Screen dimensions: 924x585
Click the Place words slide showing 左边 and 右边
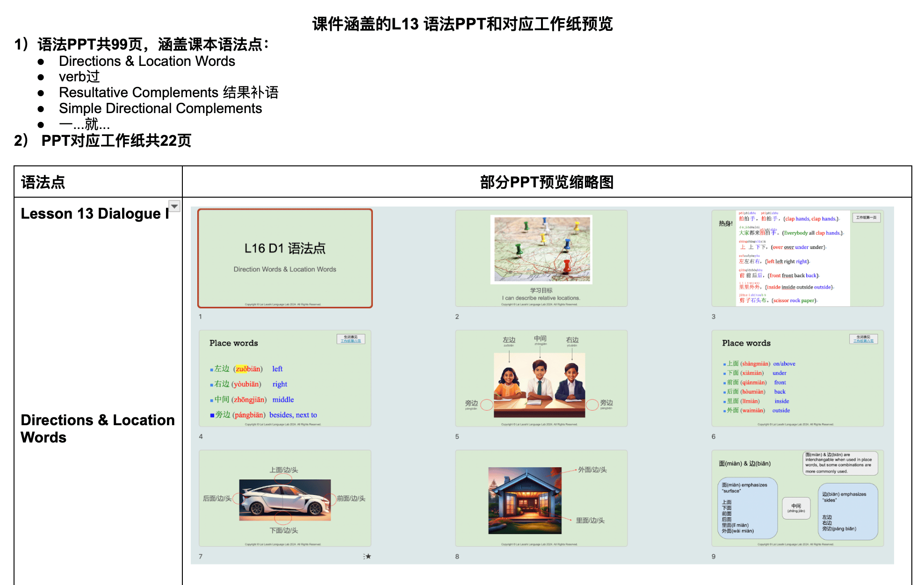coord(285,378)
